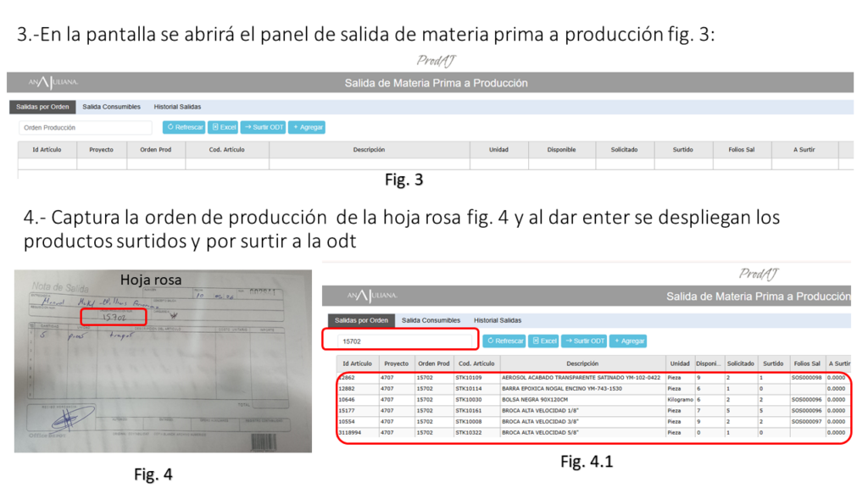Click the order field containing 15702
Viewport: 868px width, 488px height.
400,341
